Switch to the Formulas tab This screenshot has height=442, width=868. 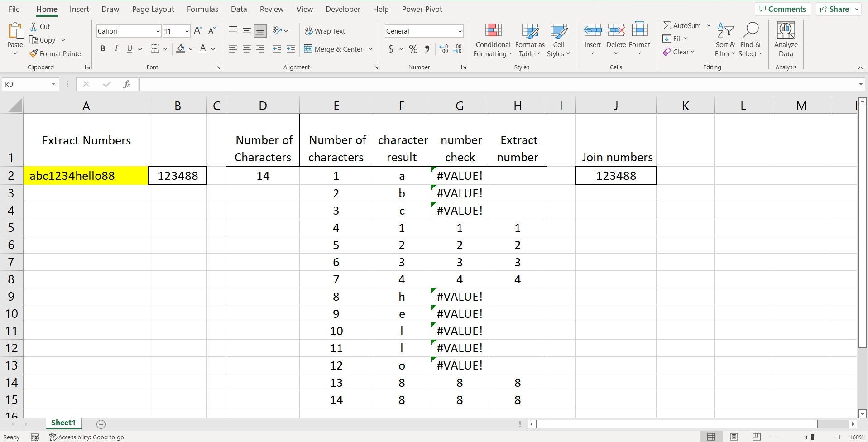[202, 9]
